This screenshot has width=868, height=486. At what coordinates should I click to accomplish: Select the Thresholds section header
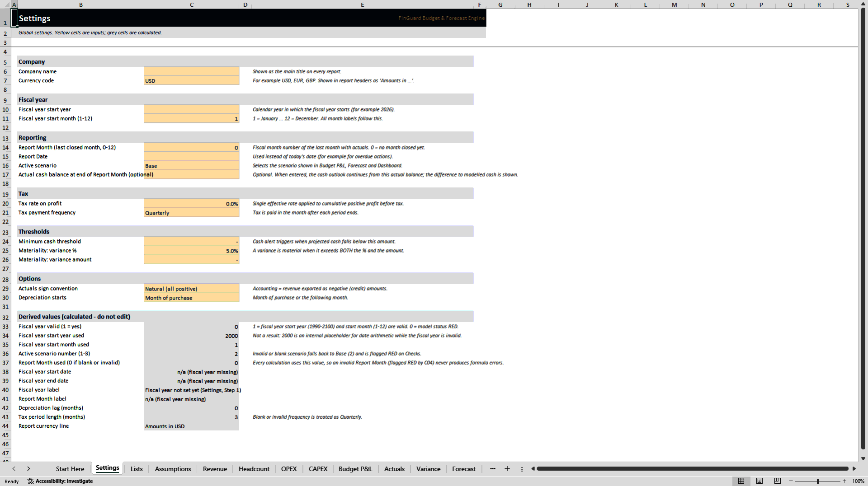pos(245,231)
